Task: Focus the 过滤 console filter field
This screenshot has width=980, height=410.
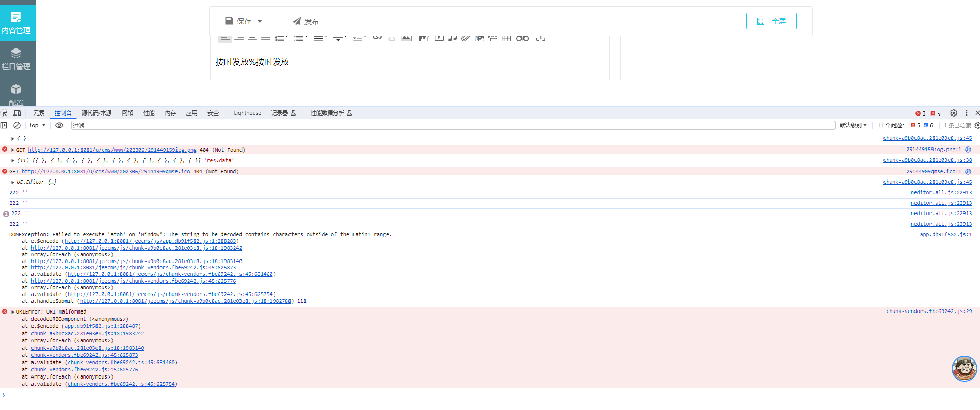Action: point(453,125)
